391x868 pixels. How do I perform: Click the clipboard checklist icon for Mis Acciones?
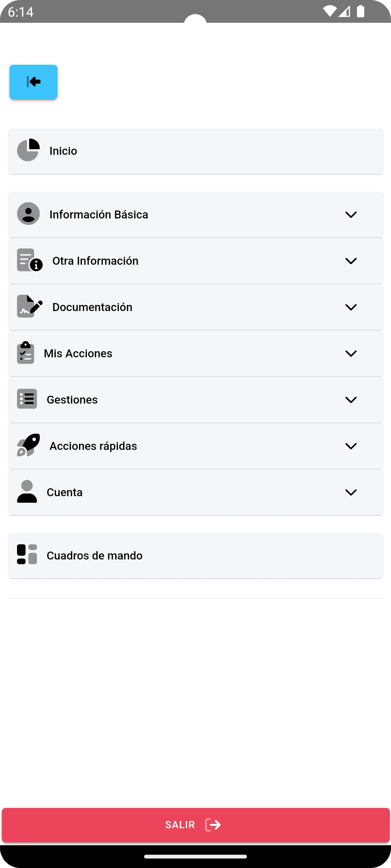(x=25, y=352)
